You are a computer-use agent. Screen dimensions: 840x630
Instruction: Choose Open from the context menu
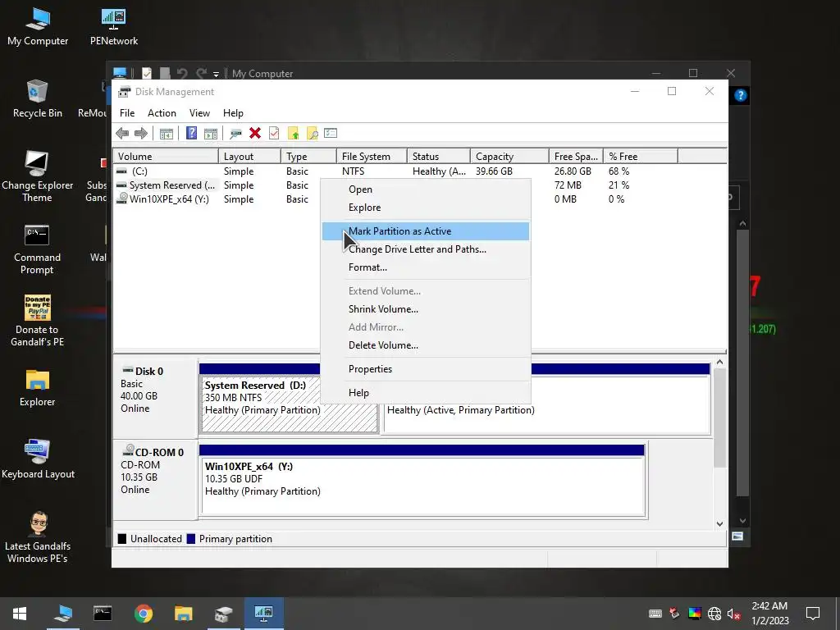[x=361, y=189]
